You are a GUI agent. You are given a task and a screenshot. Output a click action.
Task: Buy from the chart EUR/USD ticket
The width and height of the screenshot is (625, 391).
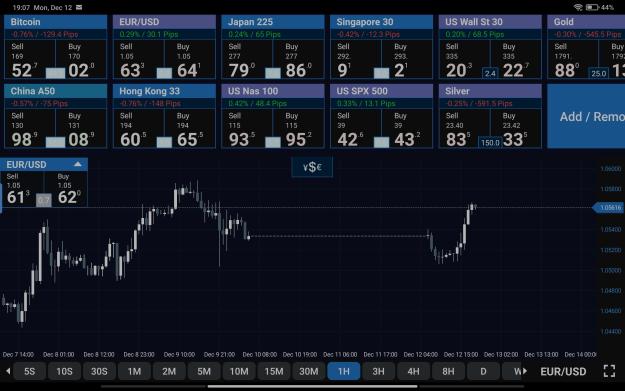coord(66,189)
